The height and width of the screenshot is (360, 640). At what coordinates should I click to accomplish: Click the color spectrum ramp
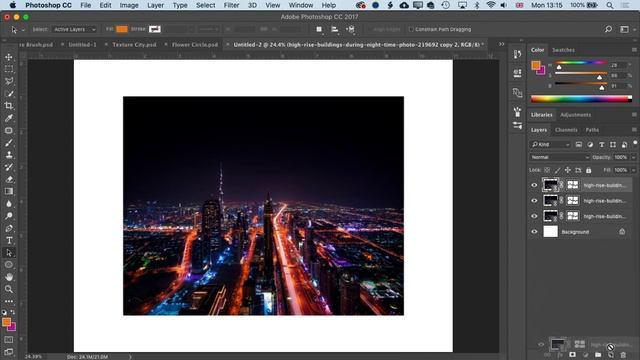click(581, 99)
